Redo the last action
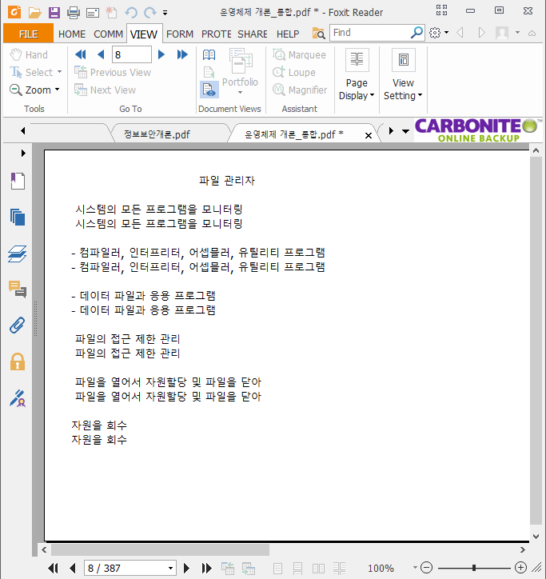 click(150, 13)
